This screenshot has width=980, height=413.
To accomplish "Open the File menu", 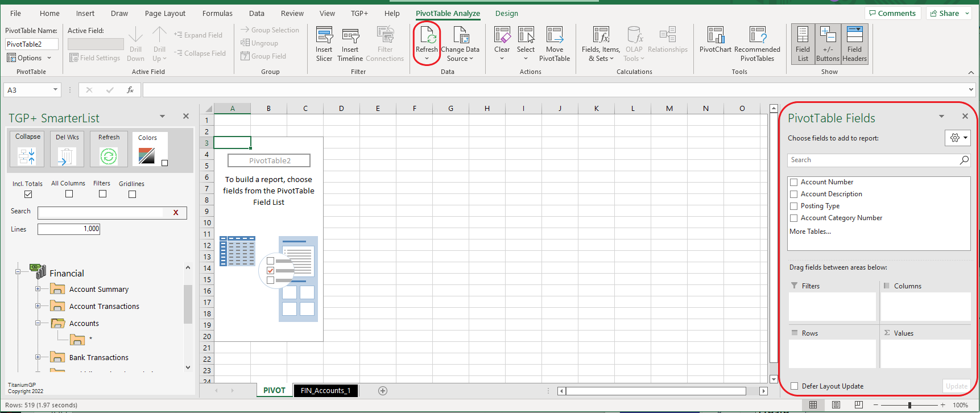I will (16, 13).
